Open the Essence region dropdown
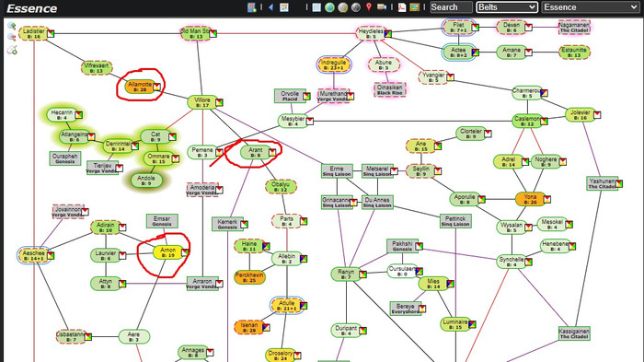This screenshot has height=362, width=644. pos(591,7)
